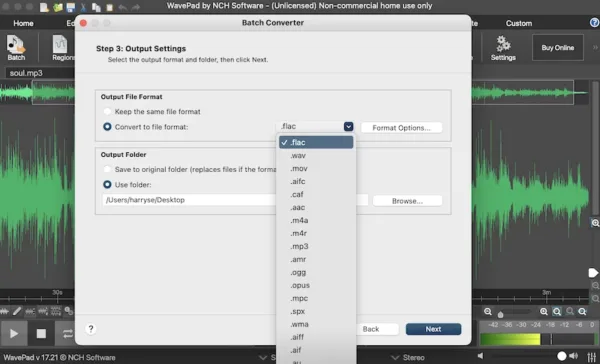
Task: Choose .m4r in the format list
Action: 316,233
